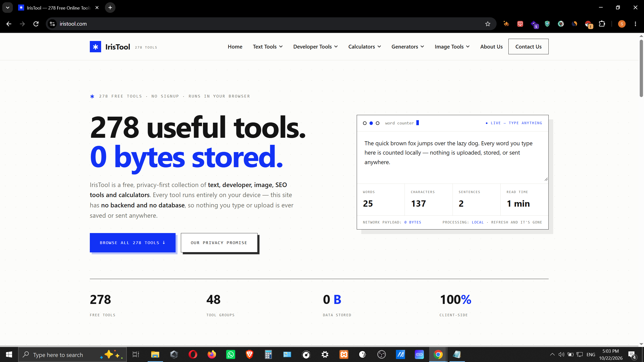This screenshot has width=644, height=362.
Task: Launch Opera from the taskbar
Action: pyautogui.click(x=193, y=355)
